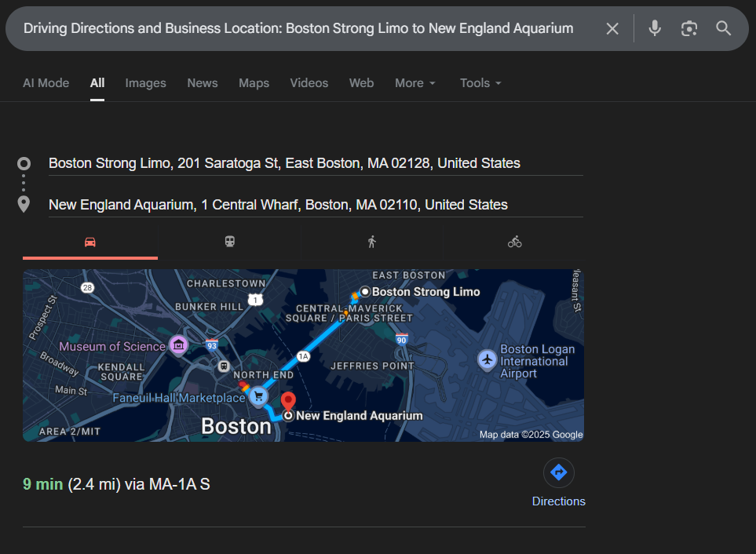Open AI Mode results

[46, 83]
